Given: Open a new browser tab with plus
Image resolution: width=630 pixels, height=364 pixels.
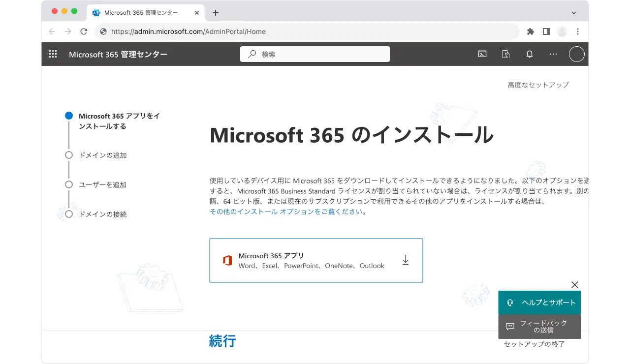Looking at the screenshot, I should click(x=216, y=13).
